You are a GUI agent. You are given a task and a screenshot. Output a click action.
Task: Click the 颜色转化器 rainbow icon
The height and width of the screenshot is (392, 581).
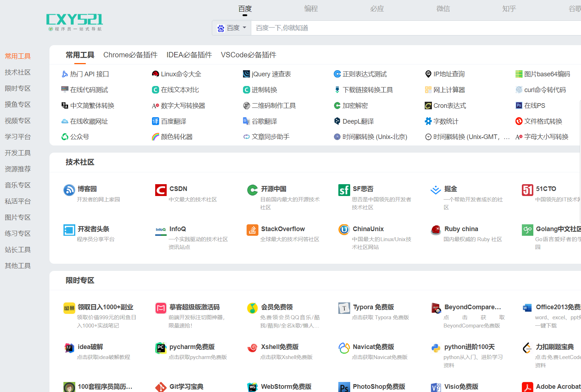(x=156, y=137)
